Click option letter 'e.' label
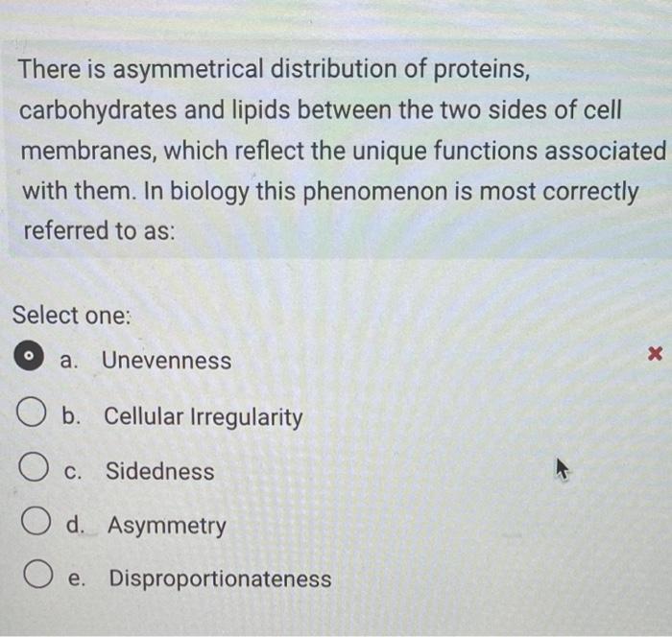672x637 pixels. tap(77, 578)
